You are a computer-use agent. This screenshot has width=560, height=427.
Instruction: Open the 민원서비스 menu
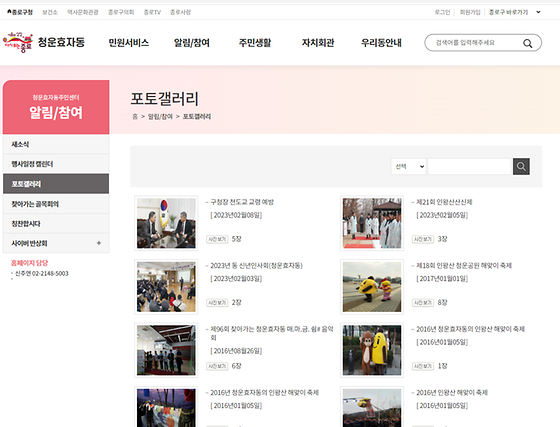pyautogui.click(x=129, y=43)
